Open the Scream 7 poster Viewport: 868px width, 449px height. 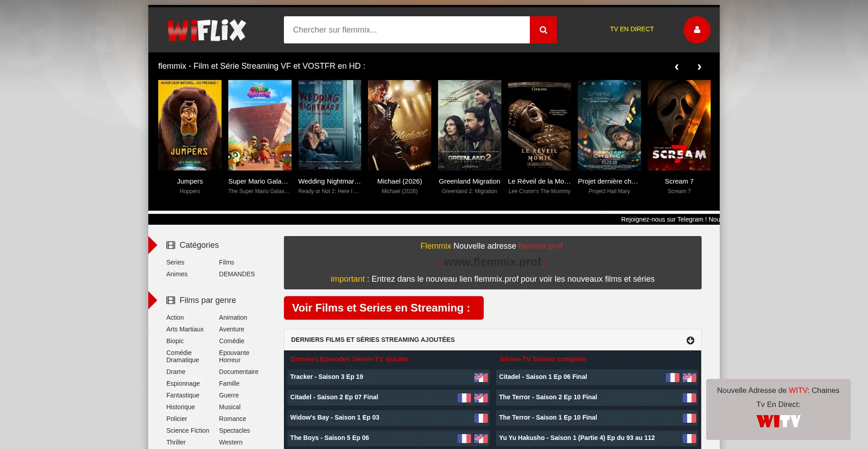[x=679, y=125]
